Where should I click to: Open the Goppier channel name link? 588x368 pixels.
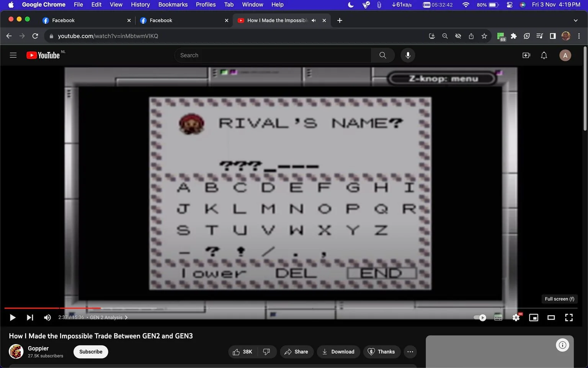(x=38, y=348)
